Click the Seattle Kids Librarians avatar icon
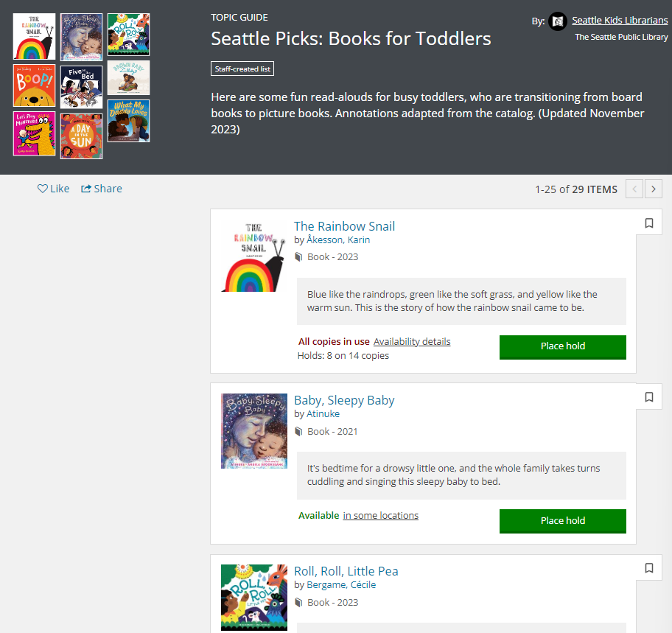 point(558,21)
